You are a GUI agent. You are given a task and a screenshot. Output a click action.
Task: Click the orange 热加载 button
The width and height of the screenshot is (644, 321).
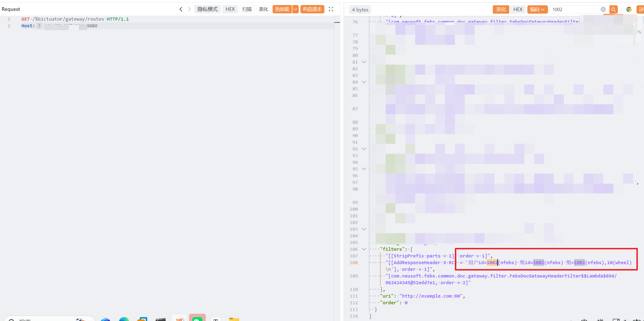[x=282, y=9]
